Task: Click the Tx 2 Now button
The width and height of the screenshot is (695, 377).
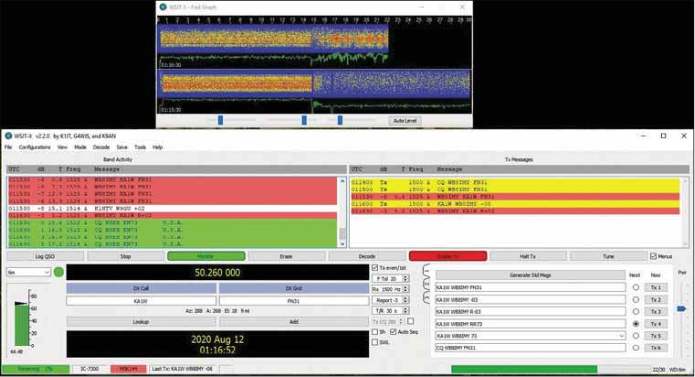Action: [656, 299]
